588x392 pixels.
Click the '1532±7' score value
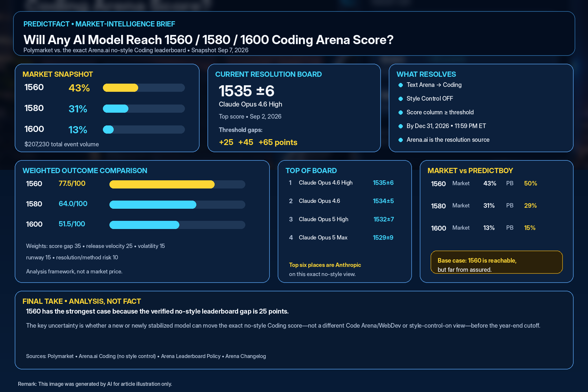point(384,220)
